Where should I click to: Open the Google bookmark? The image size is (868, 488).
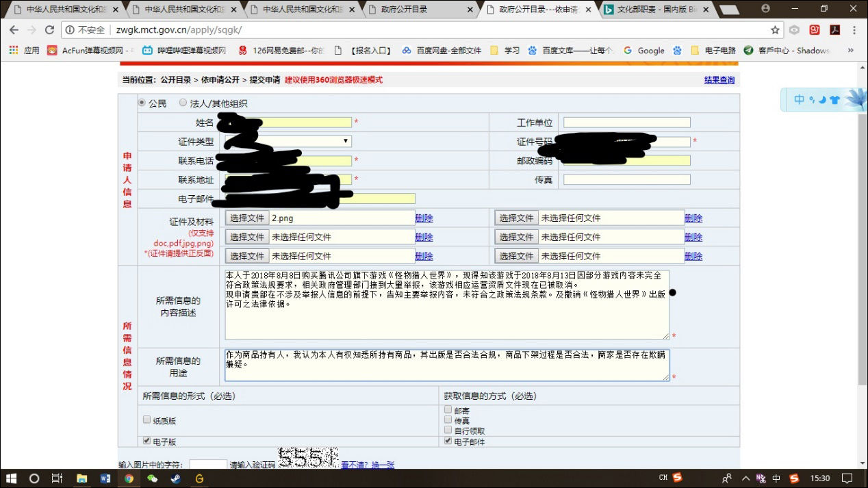point(643,51)
